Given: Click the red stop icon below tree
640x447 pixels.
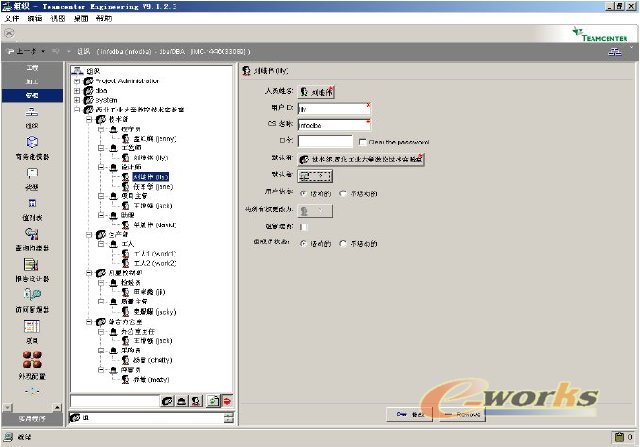Looking at the screenshot, I should tap(227, 401).
